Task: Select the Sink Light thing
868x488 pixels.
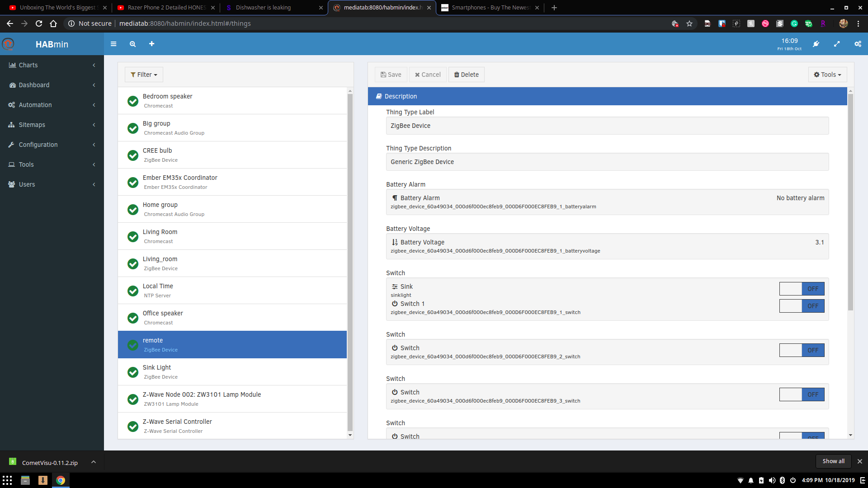Action: (x=232, y=371)
